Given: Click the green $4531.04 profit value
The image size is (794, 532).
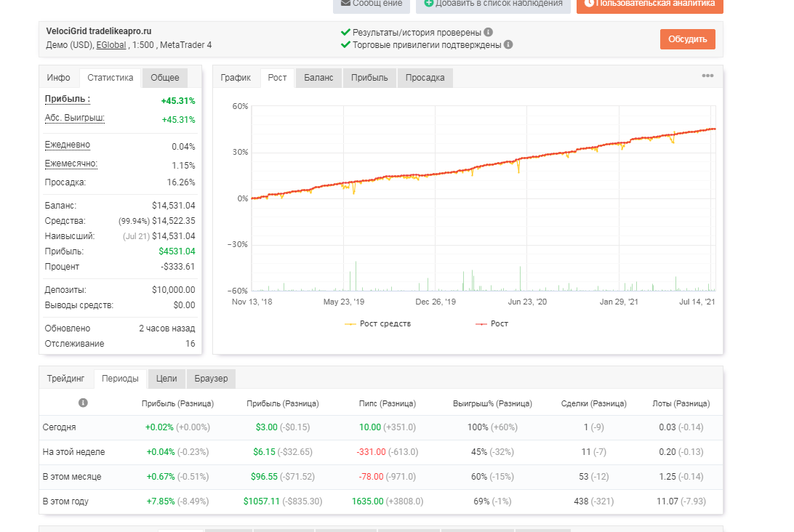Looking at the screenshot, I should [x=177, y=251].
